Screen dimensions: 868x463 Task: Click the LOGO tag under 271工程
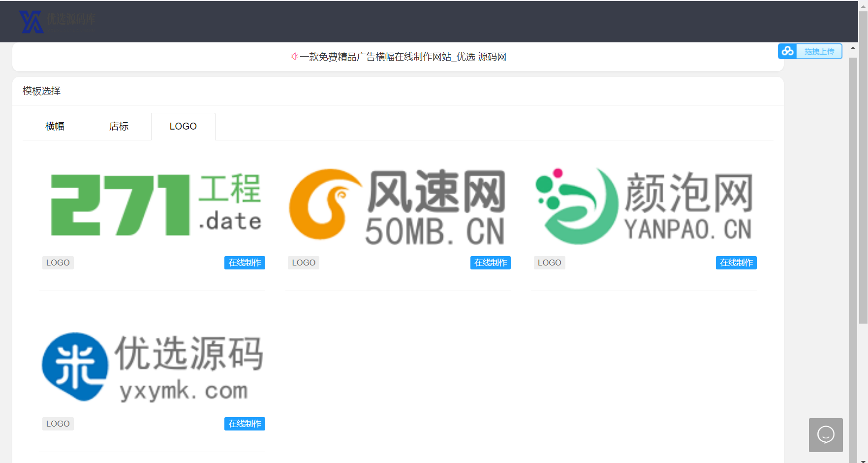(x=58, y=263)
